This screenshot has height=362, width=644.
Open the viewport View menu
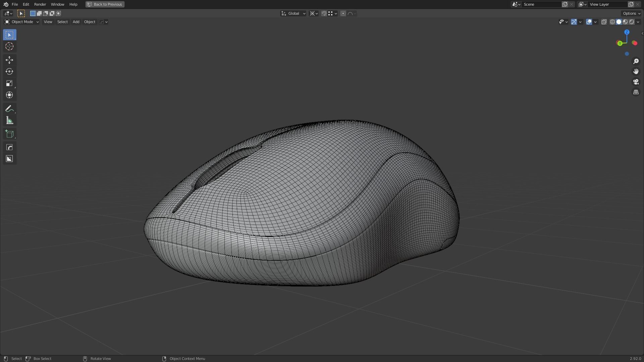tap(48, 22)
